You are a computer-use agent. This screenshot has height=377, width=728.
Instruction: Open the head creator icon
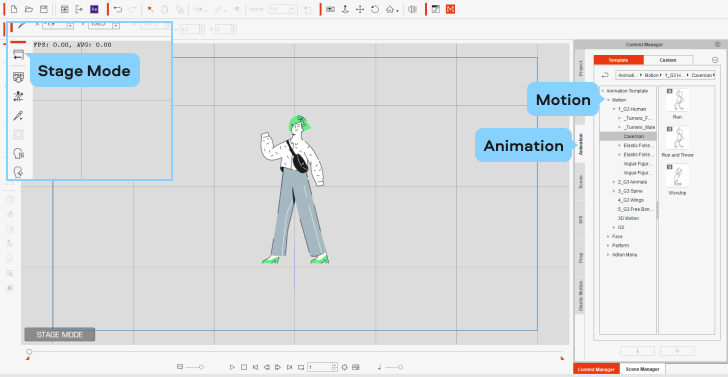pos(19,154)
